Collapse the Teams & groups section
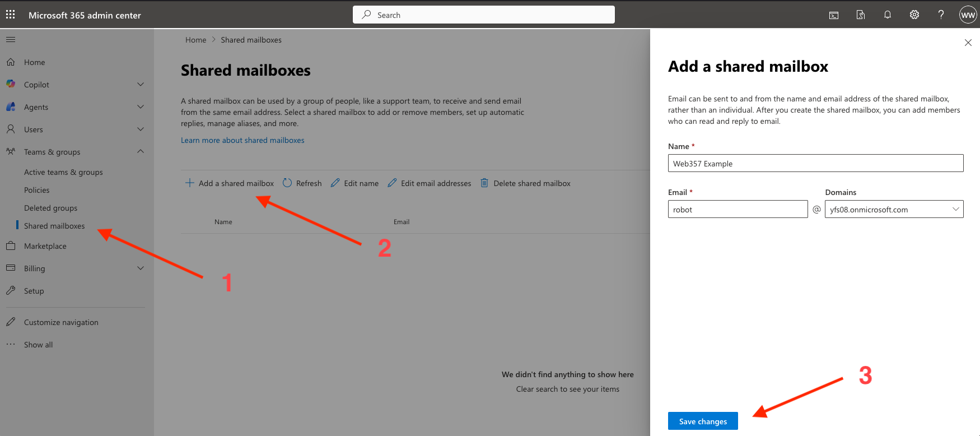 pos(141,151)
